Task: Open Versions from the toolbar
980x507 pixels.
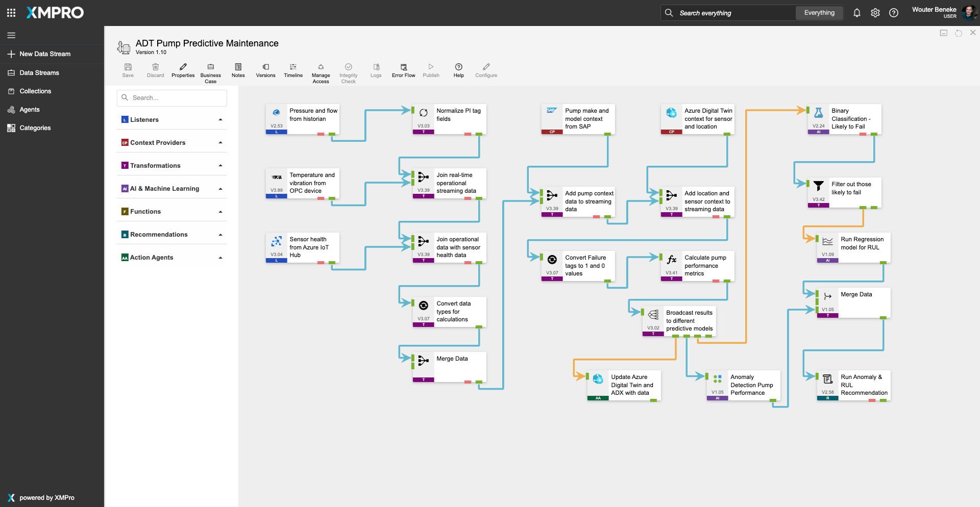Action: click(265, 70)
